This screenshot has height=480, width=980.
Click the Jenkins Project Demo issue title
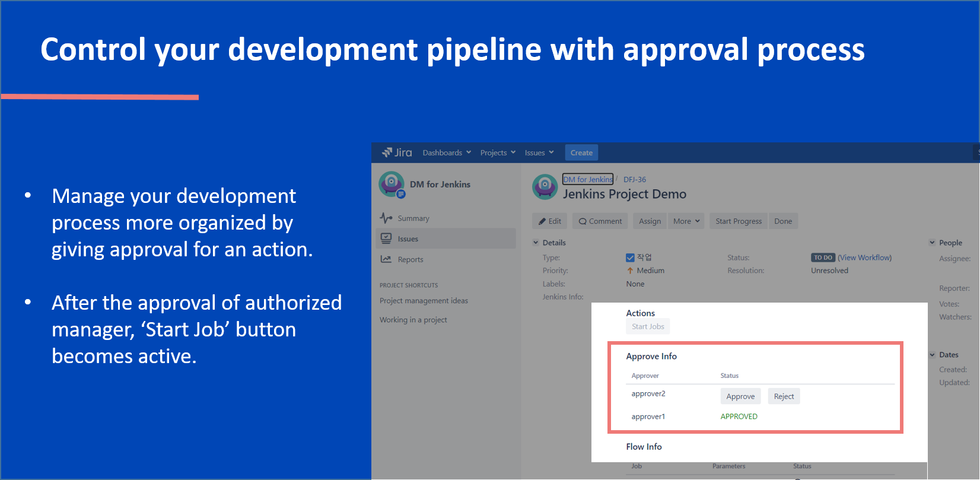(624, 194)
